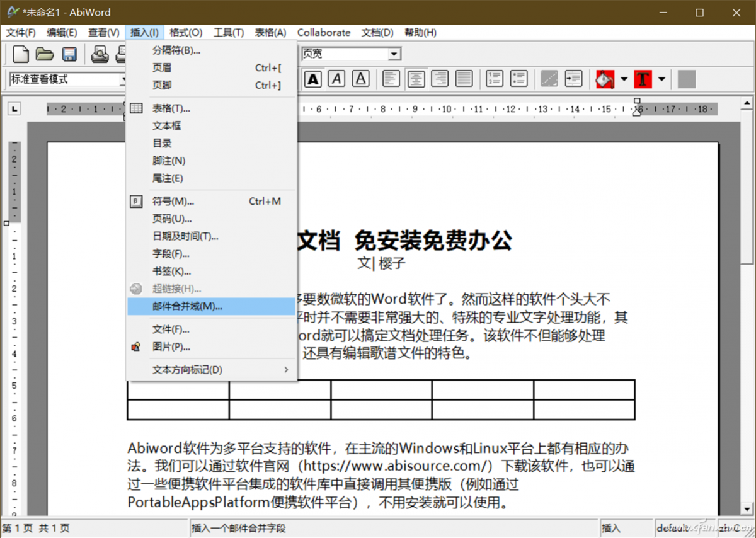The image size is (756, 538).
Task: Create a new document
Action: pyautogui.click(x=20, y=54)
